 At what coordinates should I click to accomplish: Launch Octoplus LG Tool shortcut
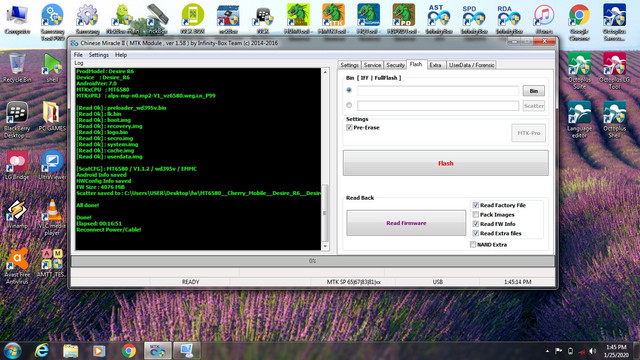point(614,70)
